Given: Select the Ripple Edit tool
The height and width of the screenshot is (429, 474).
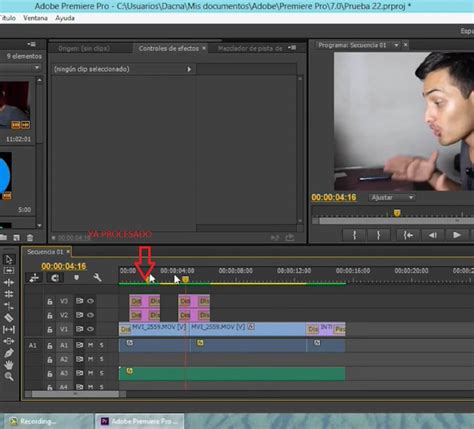Looking at the screenshot, I should 9,282.
